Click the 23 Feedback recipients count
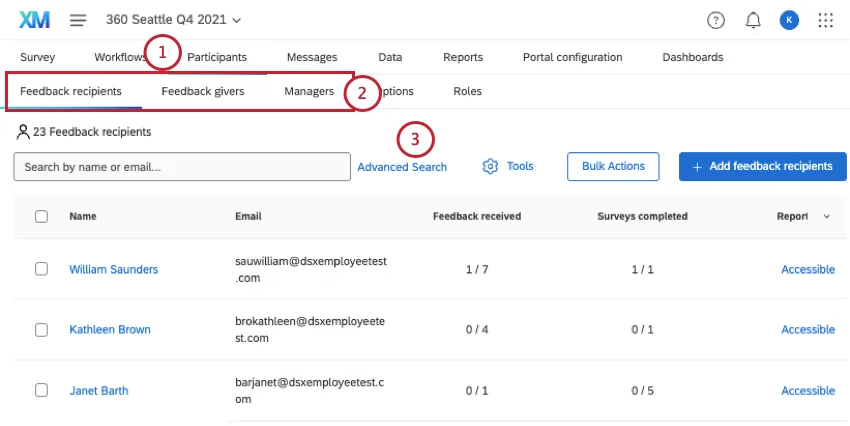This screenshot has height=426, width=850. 84,132
